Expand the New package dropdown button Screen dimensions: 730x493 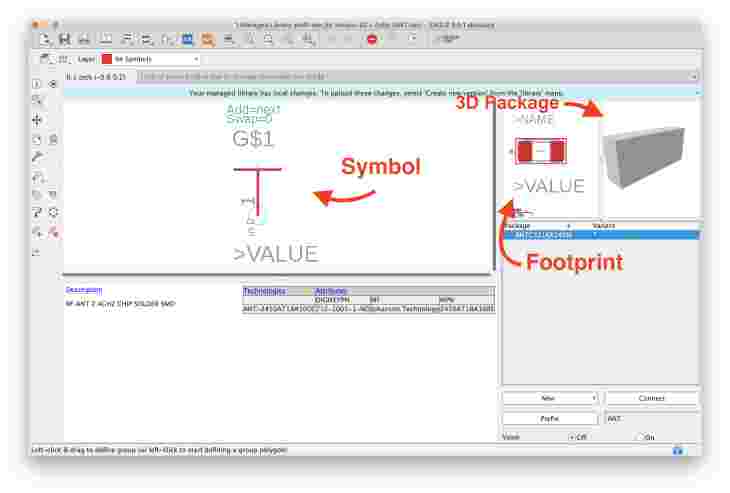595,398
